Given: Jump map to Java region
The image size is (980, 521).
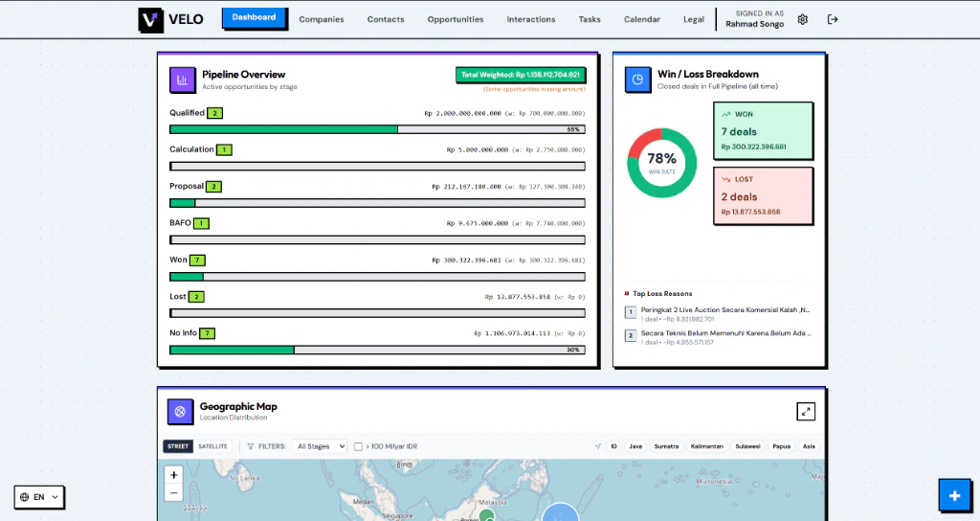Looking at the screenshot, I should pyautogui.click(x=635, y=446).
